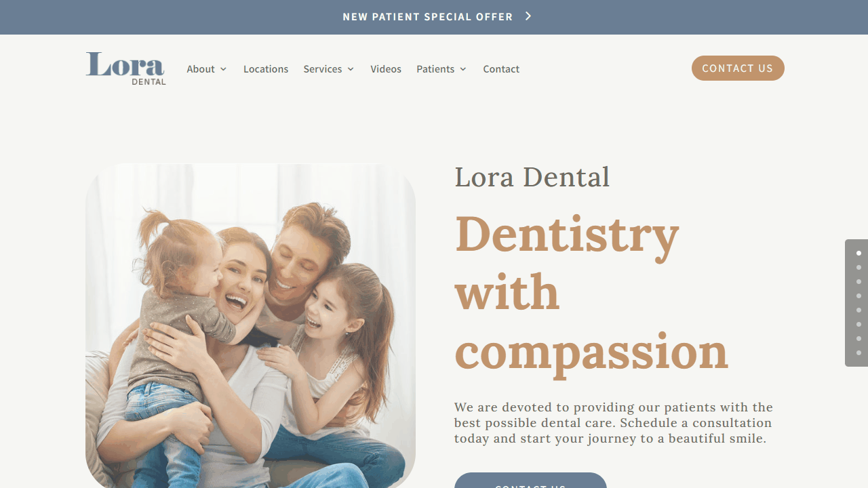The height and width of the screenshot is (488, 868).
Task: Select the sixth side navigation dot
Action: click(x=859, y=324)
